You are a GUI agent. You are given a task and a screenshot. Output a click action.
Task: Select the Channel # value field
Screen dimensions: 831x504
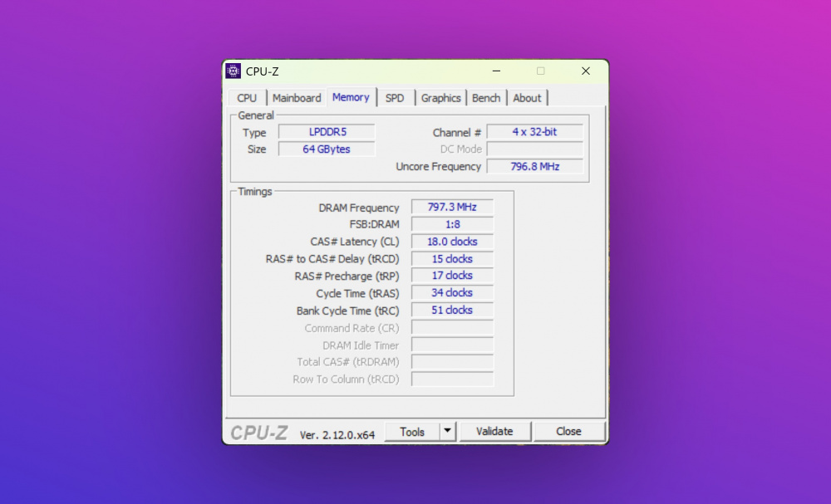coord(534,132)
